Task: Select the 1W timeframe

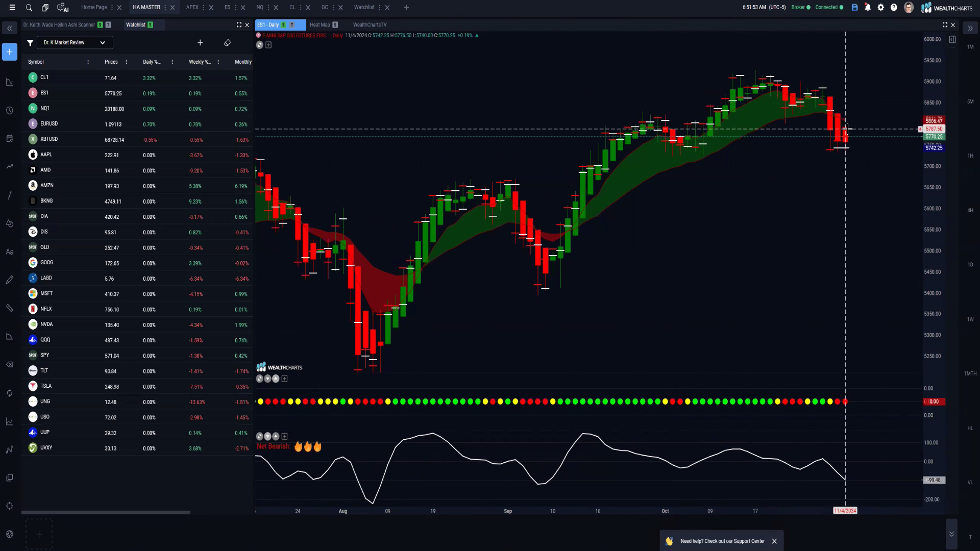Action: point(970,319)
